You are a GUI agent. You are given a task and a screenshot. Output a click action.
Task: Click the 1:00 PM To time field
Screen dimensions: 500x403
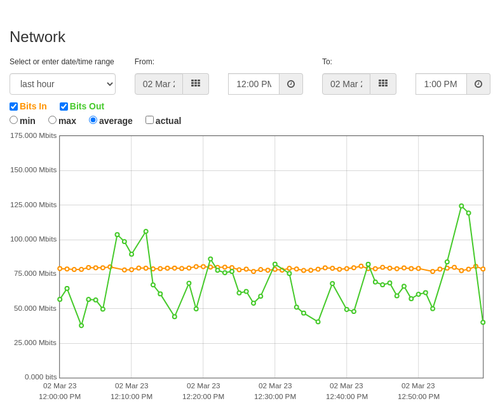click(x=441, y=84)
